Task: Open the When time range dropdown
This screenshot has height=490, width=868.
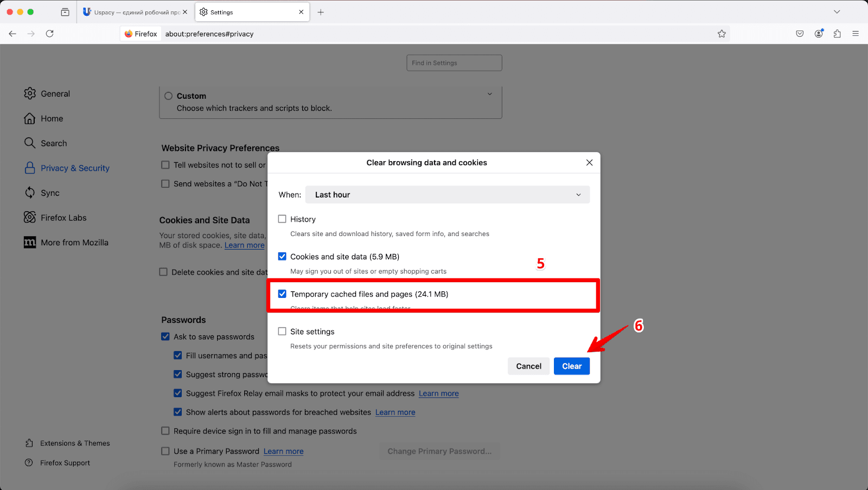Action: [x=447, y=195]
